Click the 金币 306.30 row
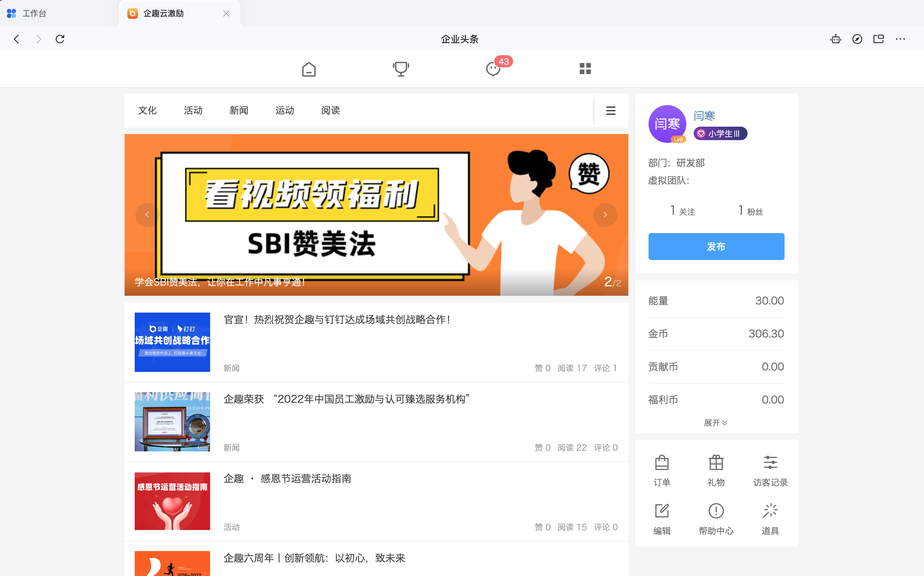 (716, 334)
